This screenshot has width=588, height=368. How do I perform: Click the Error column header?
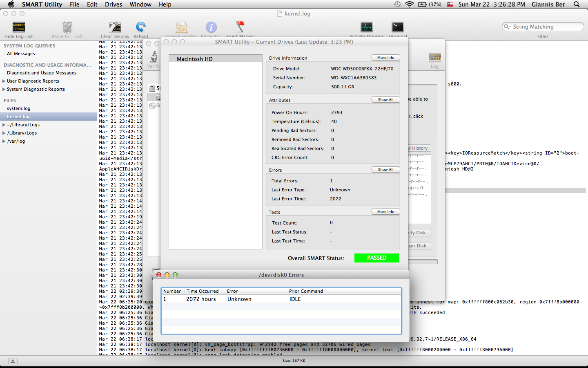click(x=257, y=291)
